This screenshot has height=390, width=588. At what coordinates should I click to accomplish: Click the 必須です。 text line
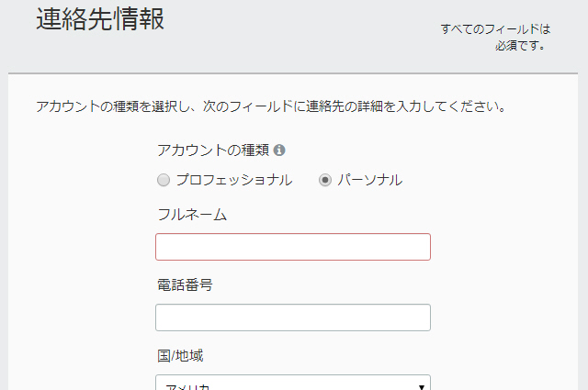pos(521,46)
